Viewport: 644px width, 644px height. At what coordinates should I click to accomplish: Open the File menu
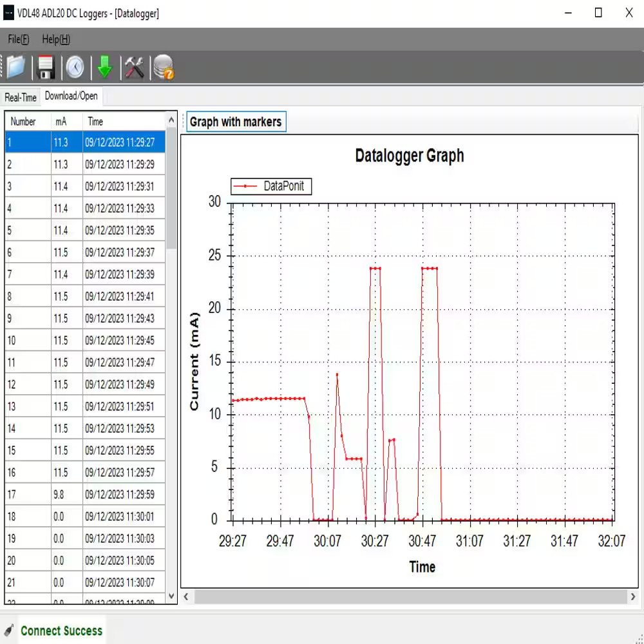(x=18, y=39)
